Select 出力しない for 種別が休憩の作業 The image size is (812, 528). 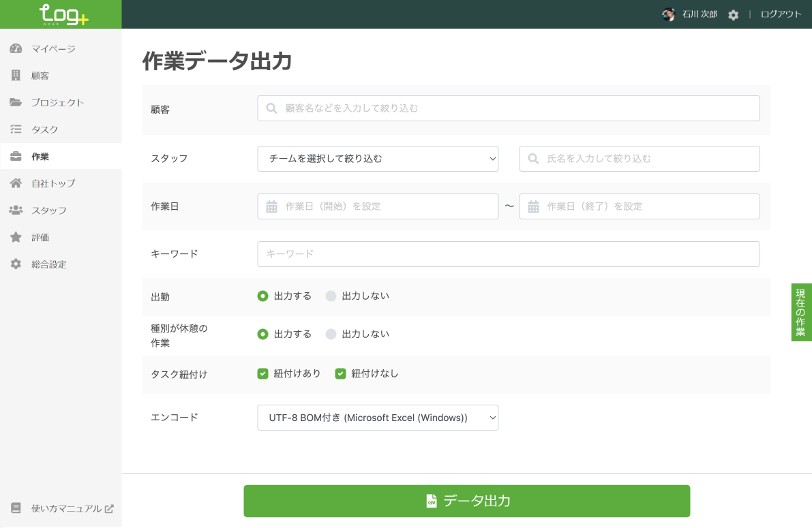(x=331, y=334)
